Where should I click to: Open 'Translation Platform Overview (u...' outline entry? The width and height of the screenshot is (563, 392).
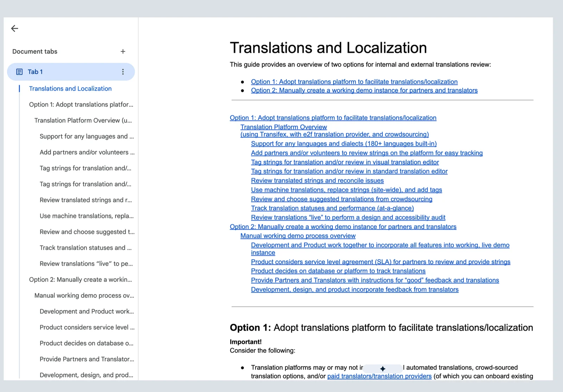[83, 120]
